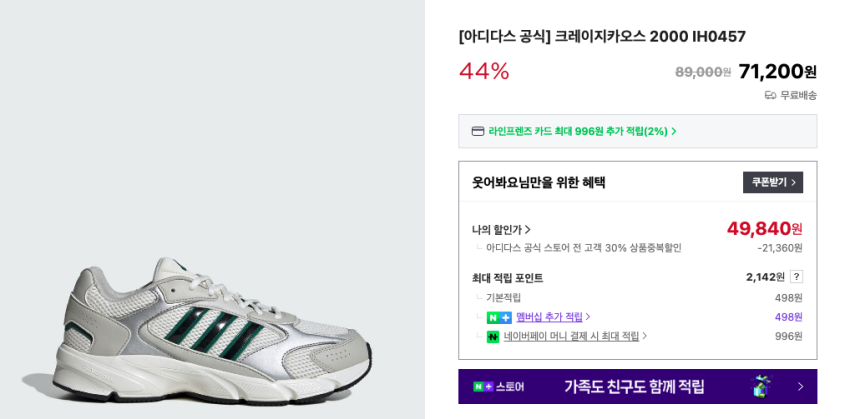Viewport: 850px width, 419px height.
Task: Click the green Naver Pay N icon
Action: [493, 337]
